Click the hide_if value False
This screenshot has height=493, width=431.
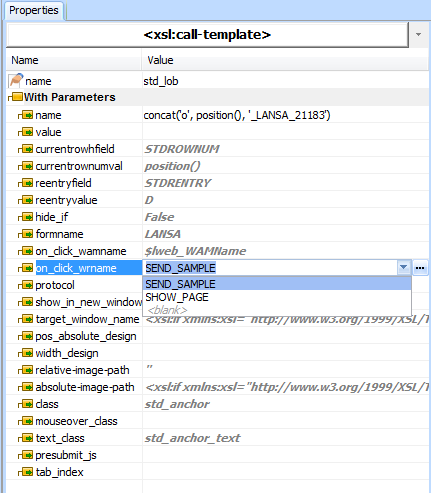[x=159, y=217]
